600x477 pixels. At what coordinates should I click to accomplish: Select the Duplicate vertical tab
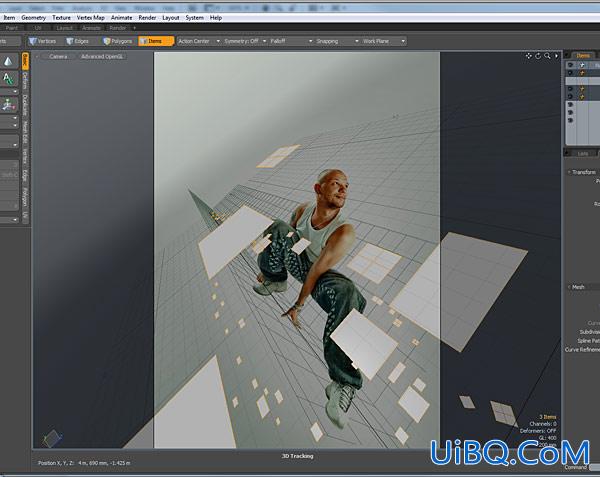tap(25, 105)
